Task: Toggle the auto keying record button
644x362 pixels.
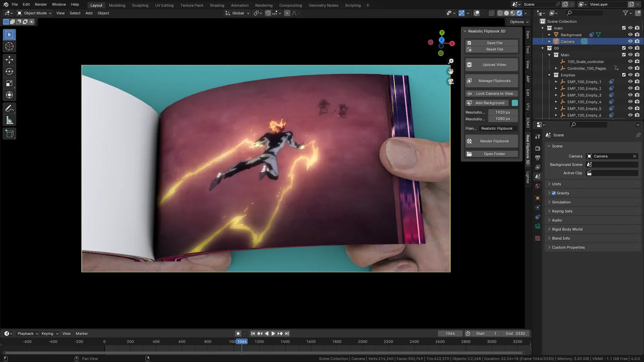Action: pyautogui.click(x=238, y=334)
